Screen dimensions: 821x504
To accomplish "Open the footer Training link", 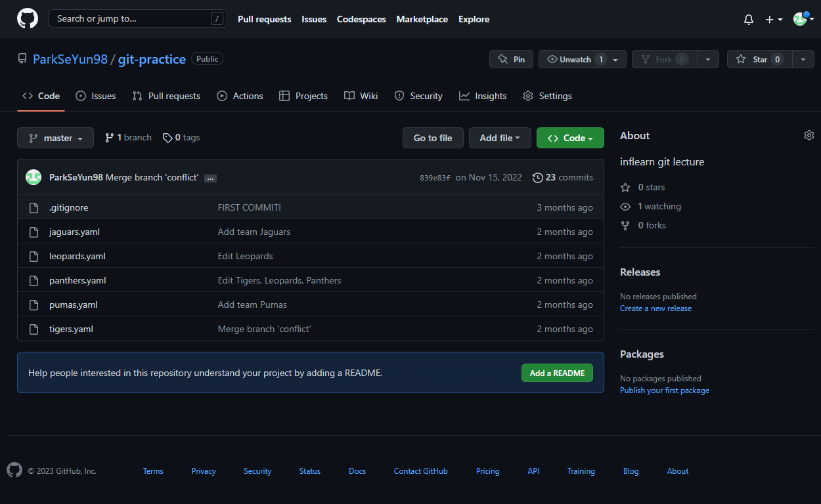I will (x=581, y=471).
